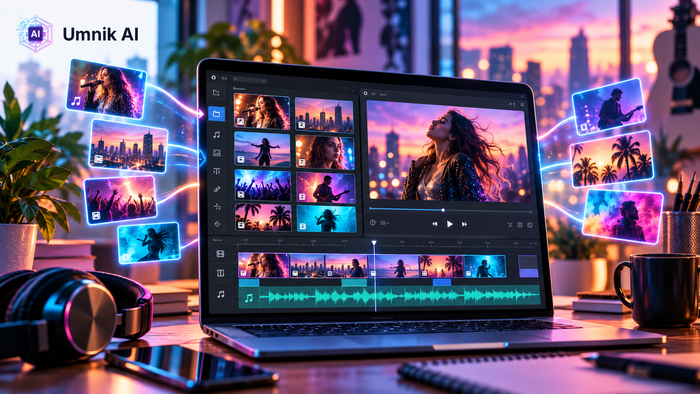This screenshot has height=394, width=700.
Task: Select the singer clip on timeline
Action: (x=263, y=265)
